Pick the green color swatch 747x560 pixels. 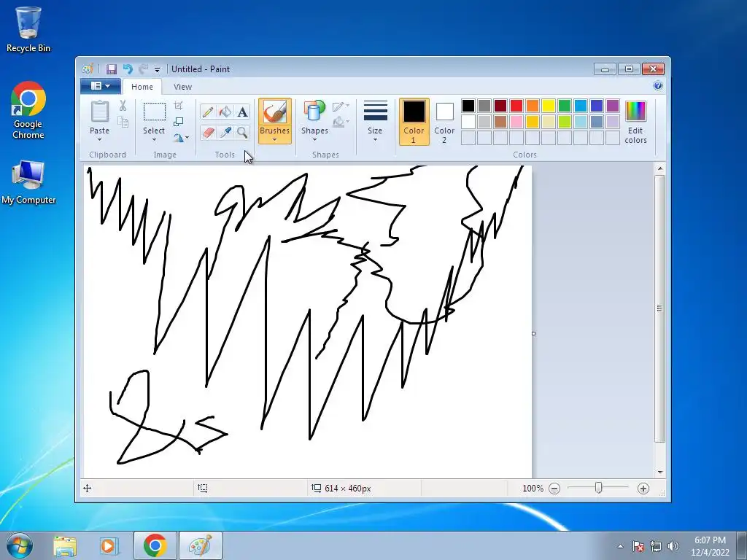click(x=565, y=106)
